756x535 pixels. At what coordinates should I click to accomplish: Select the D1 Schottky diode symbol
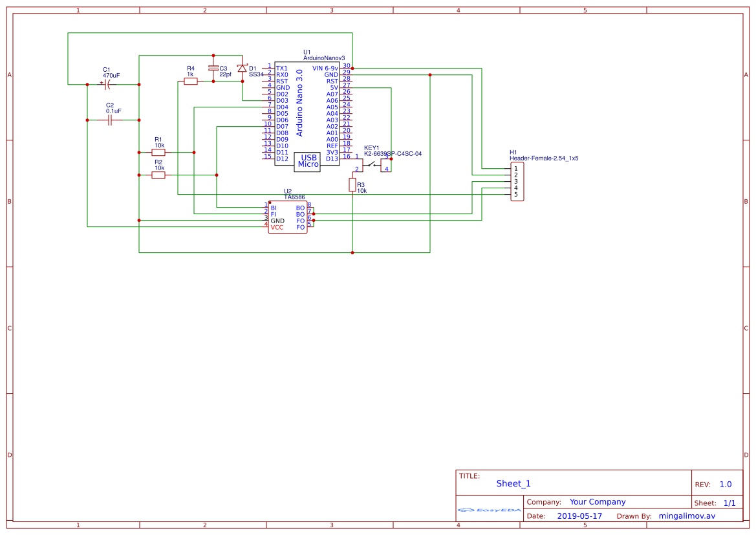click(x=242, y=69)
